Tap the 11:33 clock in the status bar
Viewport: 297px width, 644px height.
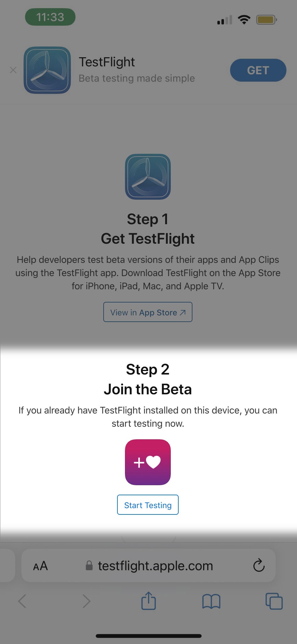[50, 17]
